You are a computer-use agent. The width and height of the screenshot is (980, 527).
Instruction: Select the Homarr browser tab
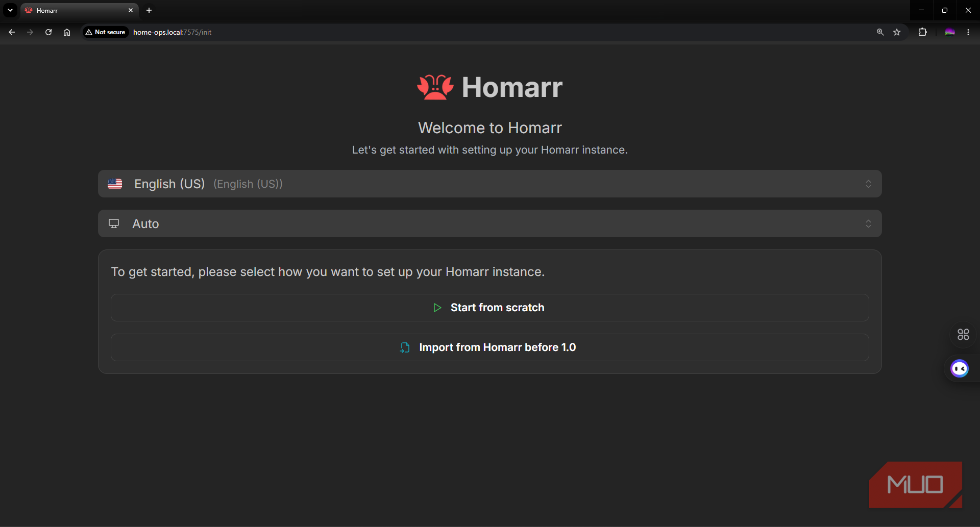pos(79,10)
